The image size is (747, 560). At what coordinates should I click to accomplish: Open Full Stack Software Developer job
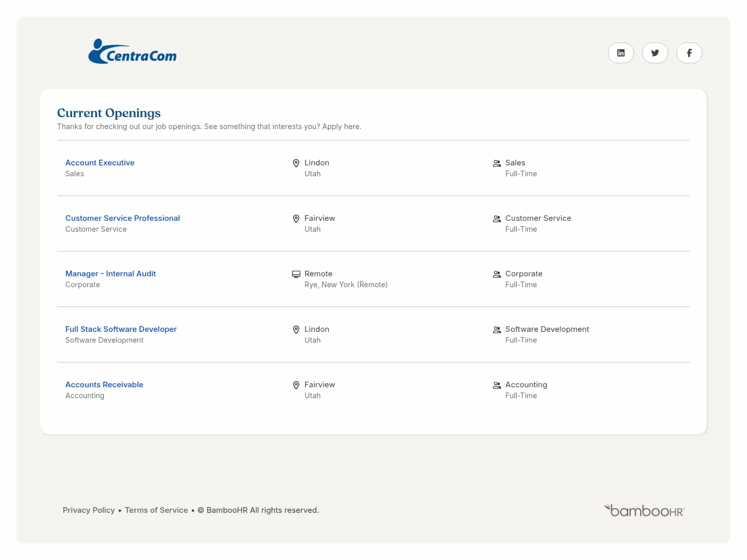pyautogui.click(x=121, y=329)
